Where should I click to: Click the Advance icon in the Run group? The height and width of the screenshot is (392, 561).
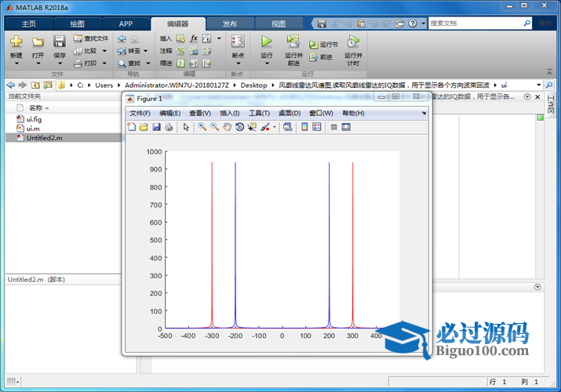[x=313, y=56]
